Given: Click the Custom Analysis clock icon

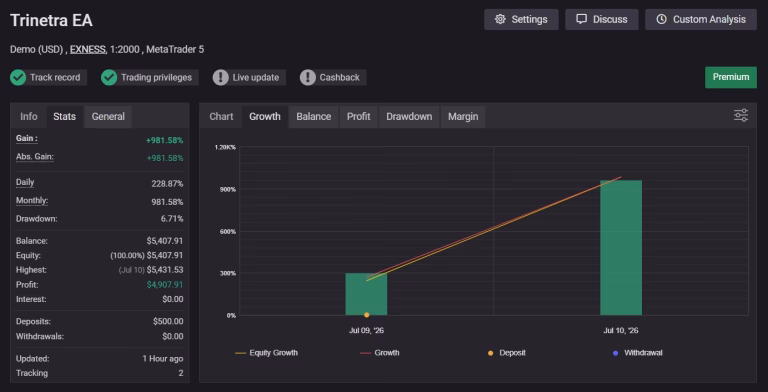Looking at the screenshot, I should point(661,20).
